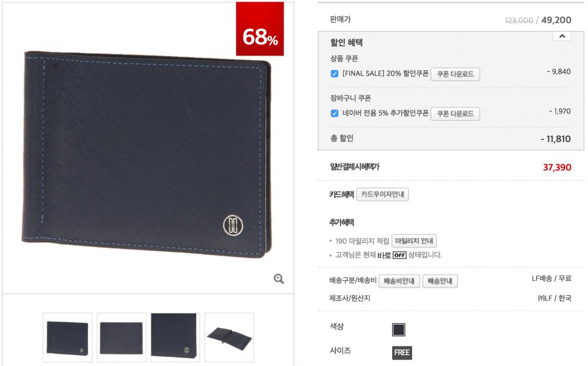
Task: Click the 68% discount badge
Action: pyautogui.click(x=260, y=29)
